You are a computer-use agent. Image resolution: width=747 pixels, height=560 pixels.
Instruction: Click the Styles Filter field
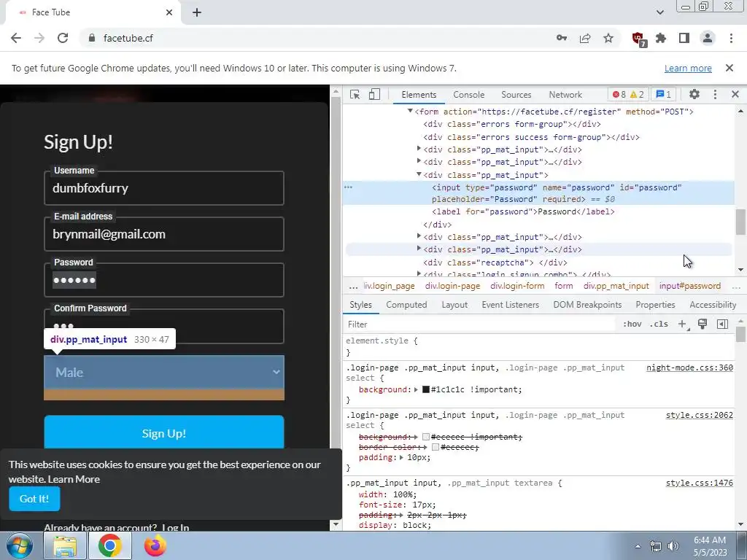pos(481,324)
